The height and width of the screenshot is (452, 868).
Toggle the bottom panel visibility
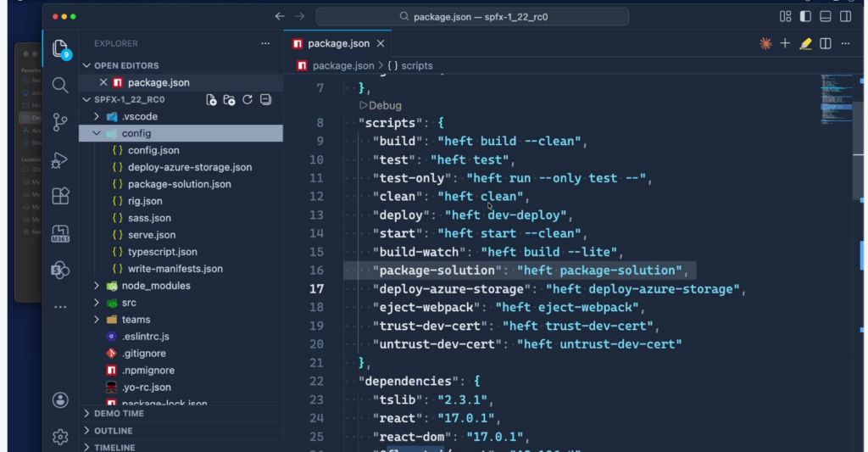click(x=826, y=16)
